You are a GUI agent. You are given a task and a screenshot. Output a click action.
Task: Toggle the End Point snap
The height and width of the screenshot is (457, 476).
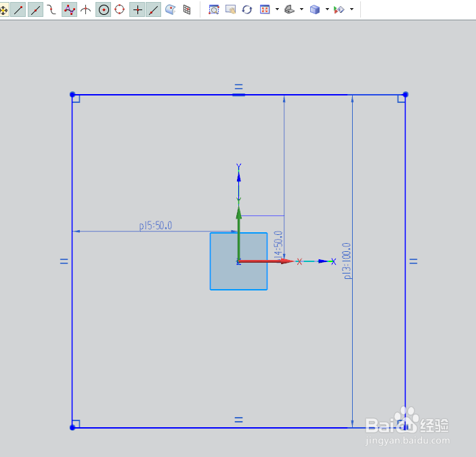pyautogui.click(x=18, y=10)
